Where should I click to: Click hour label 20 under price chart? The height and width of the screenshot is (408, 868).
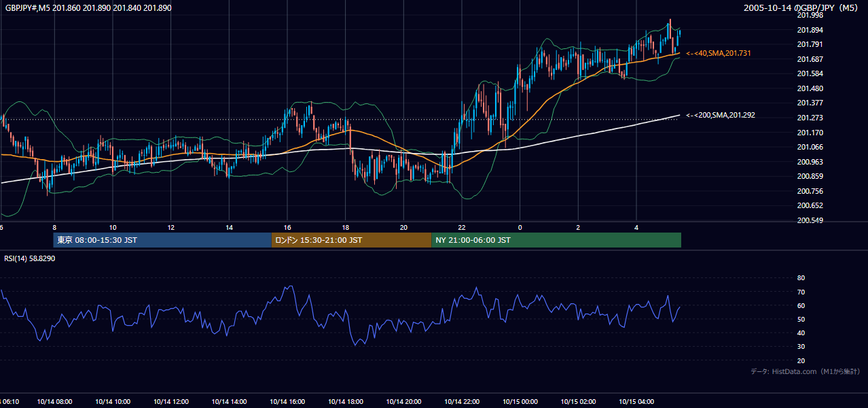[403, 228]
